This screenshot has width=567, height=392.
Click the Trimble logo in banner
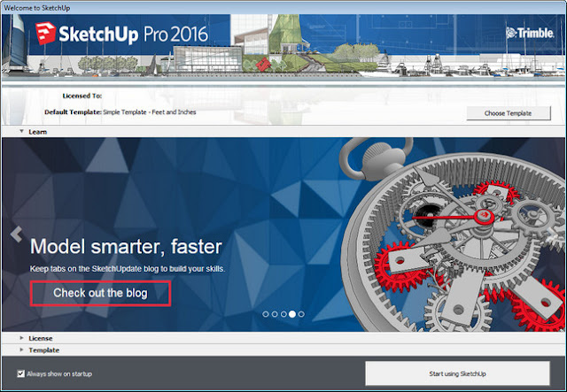point(530,33)
